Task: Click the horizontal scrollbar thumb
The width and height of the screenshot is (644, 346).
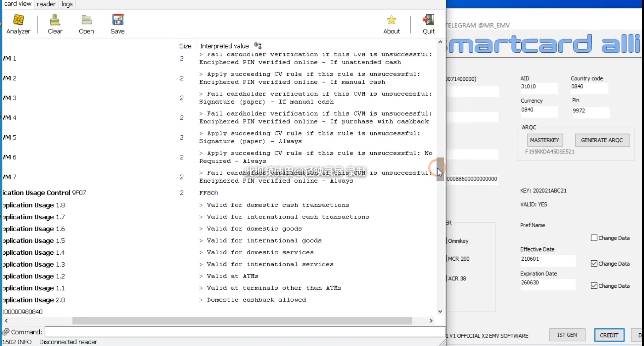Action: click(242, 321)
